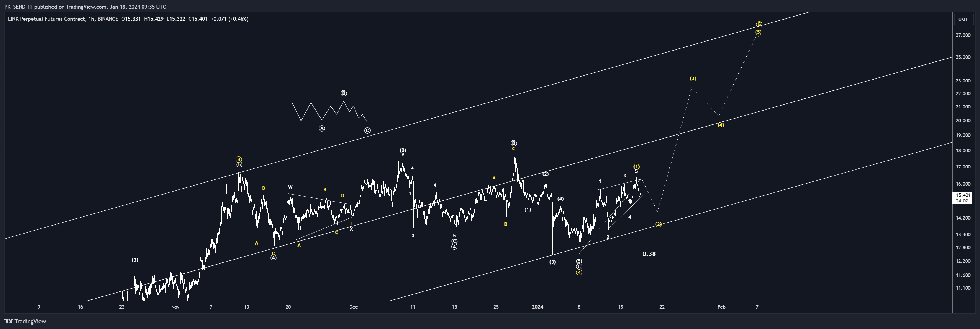Screen dimensions: 980x329
Task: Open the USD currency selector
Action: [x=963, y=20]
